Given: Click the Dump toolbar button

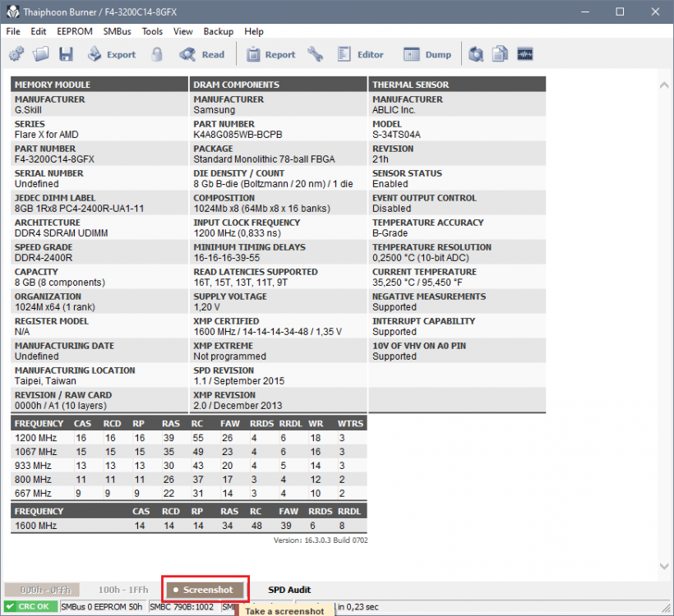Looking at the screenshot, I should [x=427, y=54].
